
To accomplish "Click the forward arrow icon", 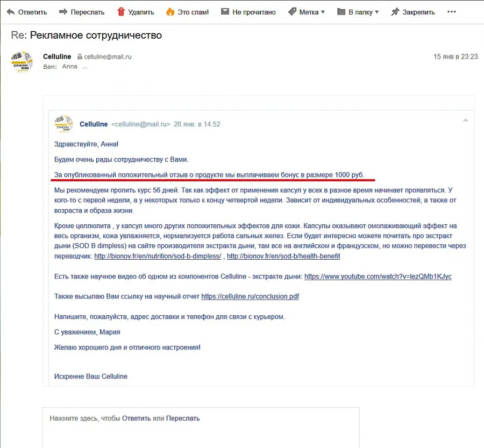I will [x=63, y=12].
